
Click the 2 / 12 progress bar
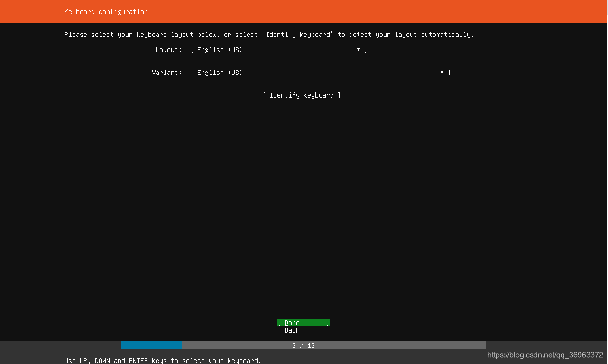304,345
